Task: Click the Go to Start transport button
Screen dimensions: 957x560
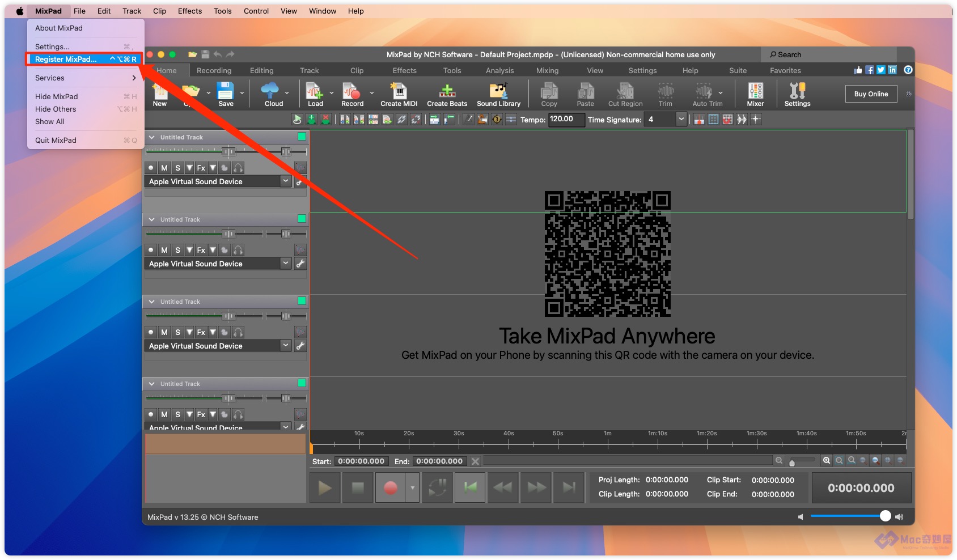Action: (x=470, y=487)
